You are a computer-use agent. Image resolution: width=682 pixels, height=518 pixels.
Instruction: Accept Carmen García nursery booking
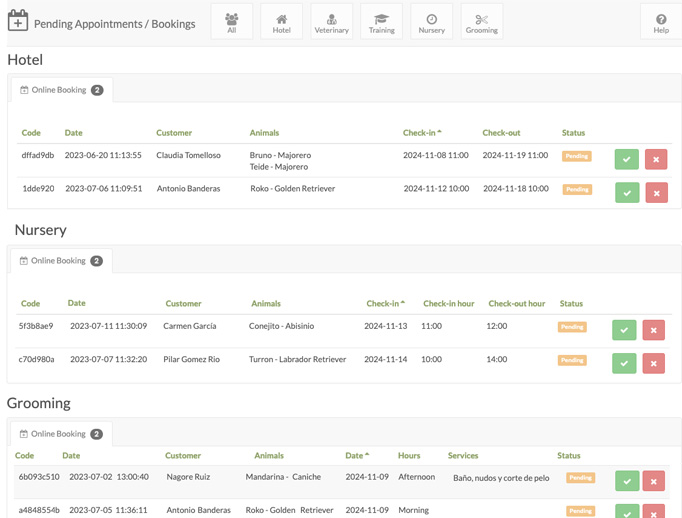point(624,330)
